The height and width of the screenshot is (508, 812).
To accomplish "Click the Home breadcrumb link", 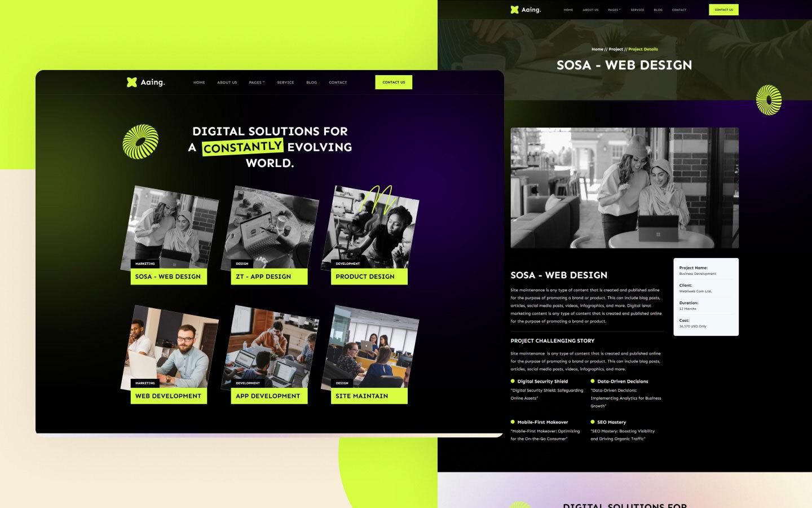I will pos(597,49).
